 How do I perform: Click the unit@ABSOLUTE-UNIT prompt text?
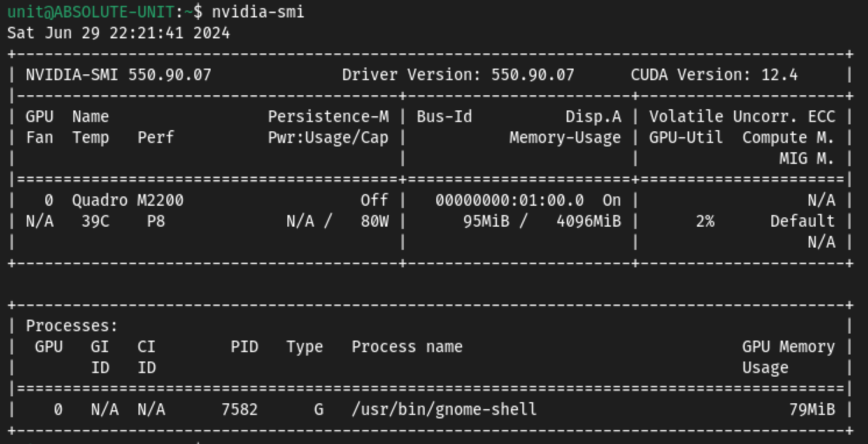click(x=91, y=12)
